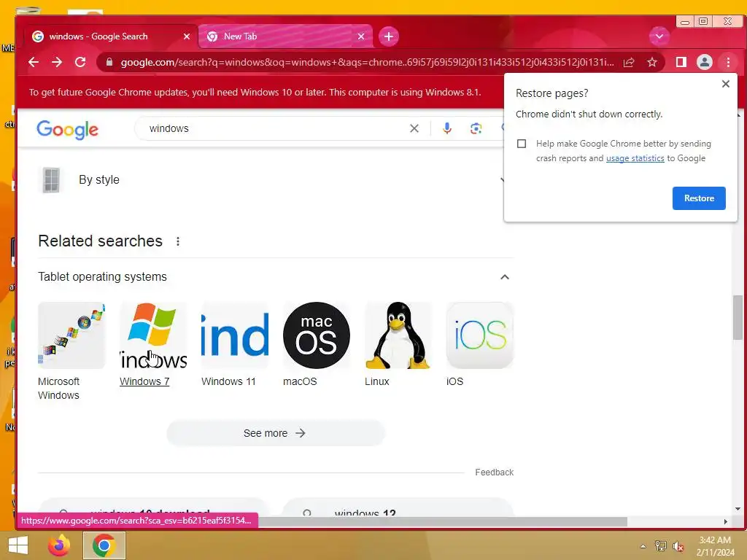747x560 pixels.
Task: Open the muted volume tray icon
Action: [678, 546]
